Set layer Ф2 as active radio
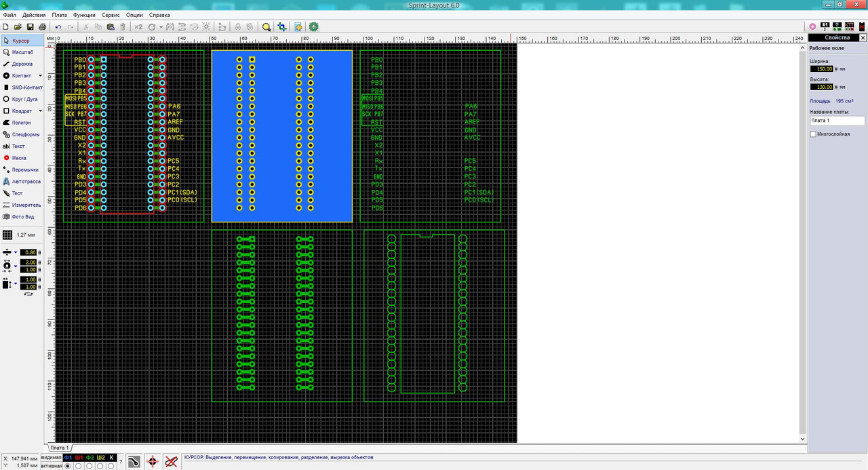 click(90, 466)
